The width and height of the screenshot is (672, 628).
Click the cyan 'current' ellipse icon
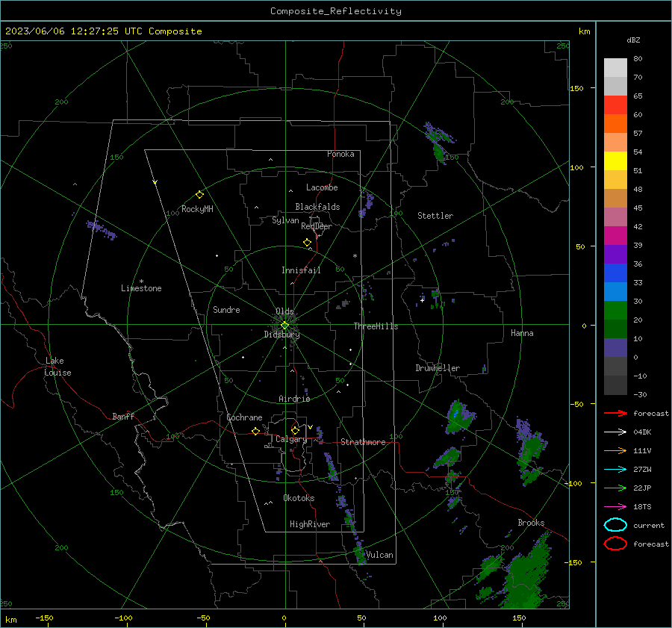[x=615, y=525]
